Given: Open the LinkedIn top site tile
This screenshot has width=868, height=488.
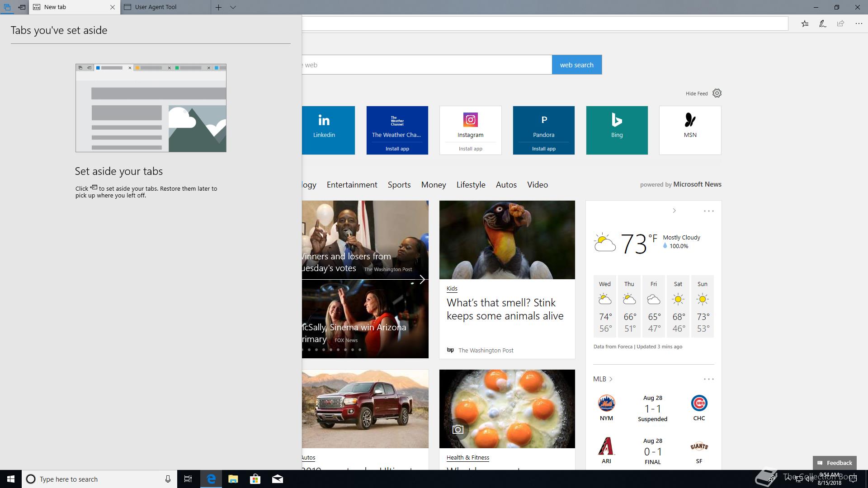Looking at the screenshot, I should pyautogui.click(x=328, y=130).
